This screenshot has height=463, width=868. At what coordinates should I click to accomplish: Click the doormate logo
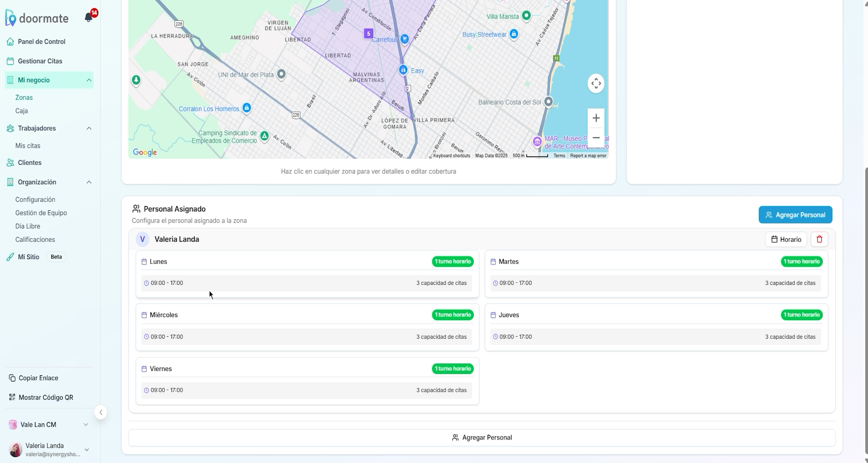[x=37, y=18]
